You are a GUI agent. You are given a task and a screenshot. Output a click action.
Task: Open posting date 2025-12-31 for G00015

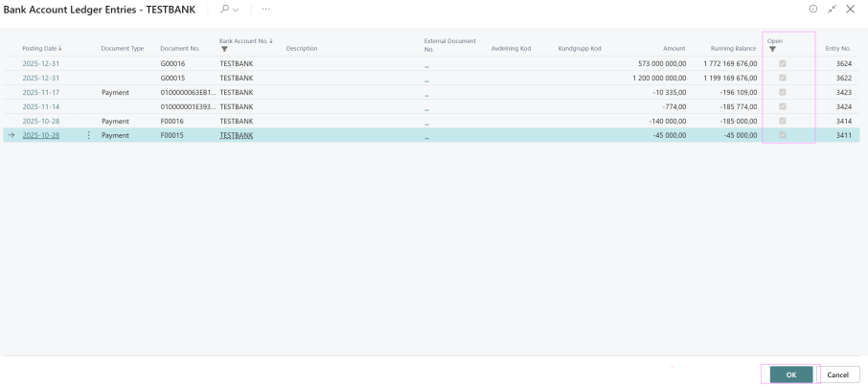tap(41, 78)
